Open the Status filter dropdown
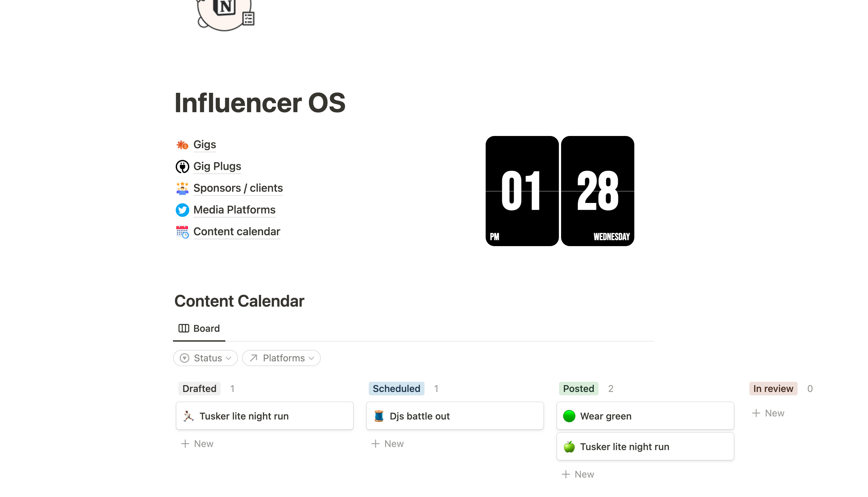The image size is (868, 497). click(x=205, y=358)
